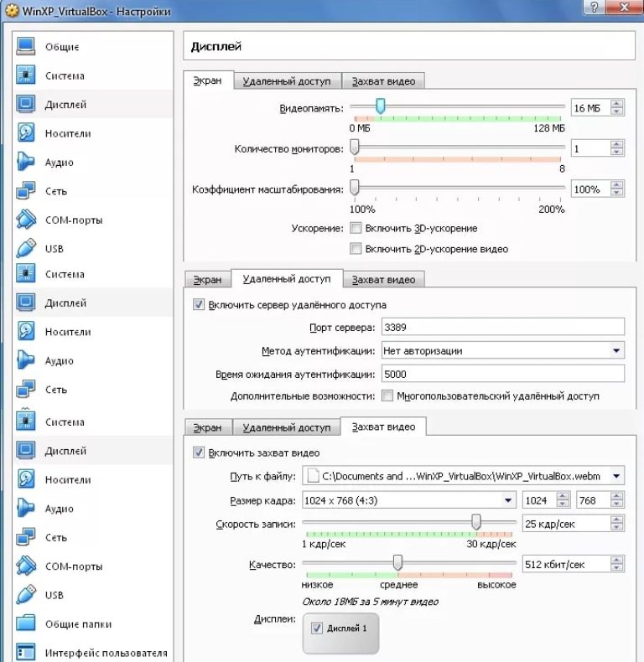The image size is (644, 662).
Task: Click stepper arrows of 16 МБ field
Action: (x=616, y=107)
